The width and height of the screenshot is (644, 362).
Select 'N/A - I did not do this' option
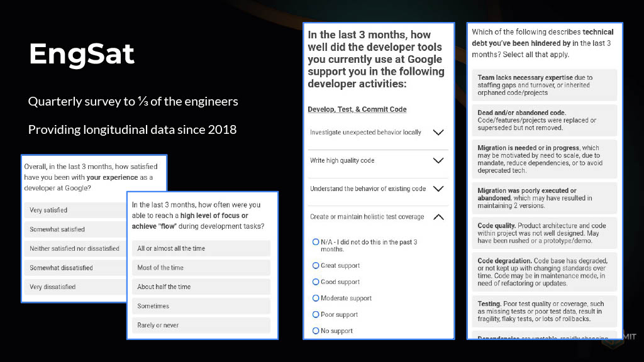[316, 242]
